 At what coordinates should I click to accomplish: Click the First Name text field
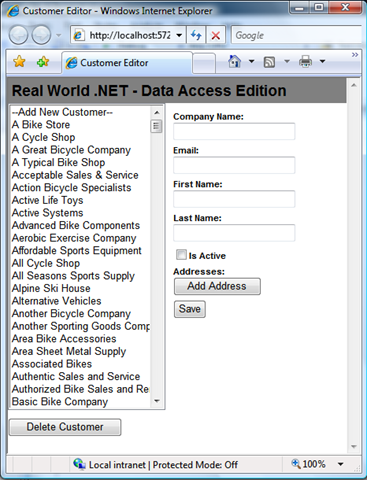pos(234,199)
